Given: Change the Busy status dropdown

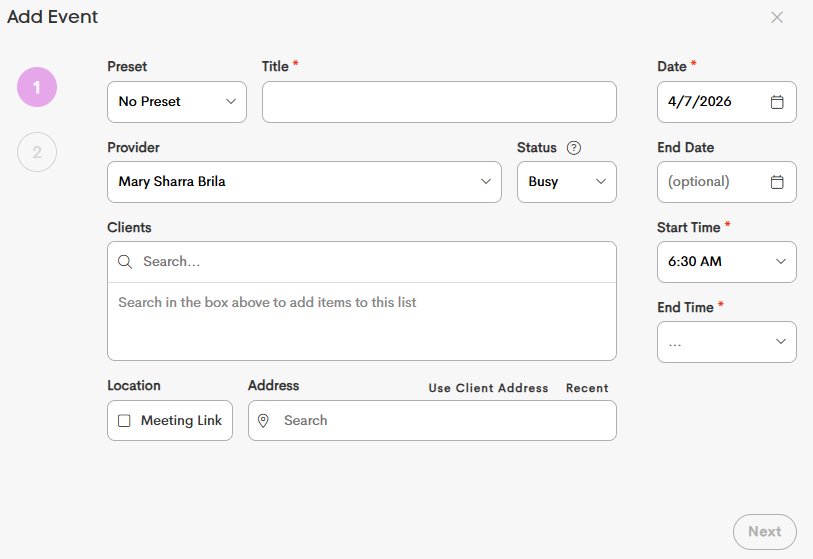Looking at the screenshot, I should (x=566, y=182).
